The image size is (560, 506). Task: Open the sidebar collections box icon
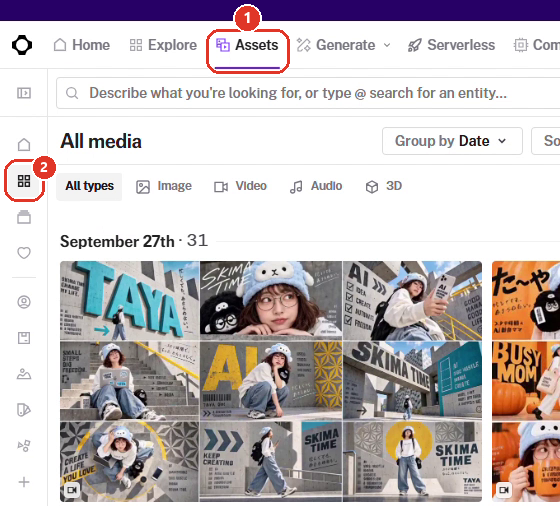point(24,217)
